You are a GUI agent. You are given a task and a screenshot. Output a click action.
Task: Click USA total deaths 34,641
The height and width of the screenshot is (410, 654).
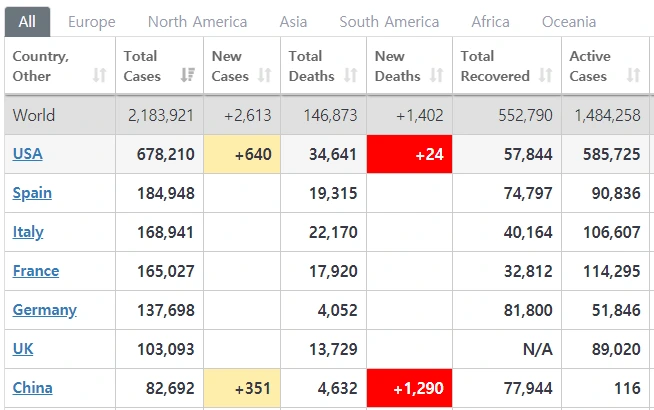(x=333, y=154)
